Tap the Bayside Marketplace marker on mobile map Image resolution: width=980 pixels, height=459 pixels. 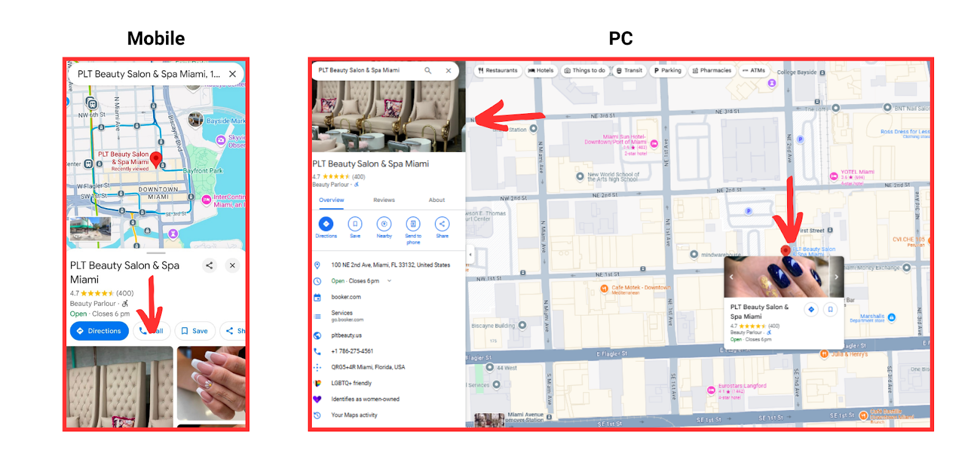[x=196, y=119]
